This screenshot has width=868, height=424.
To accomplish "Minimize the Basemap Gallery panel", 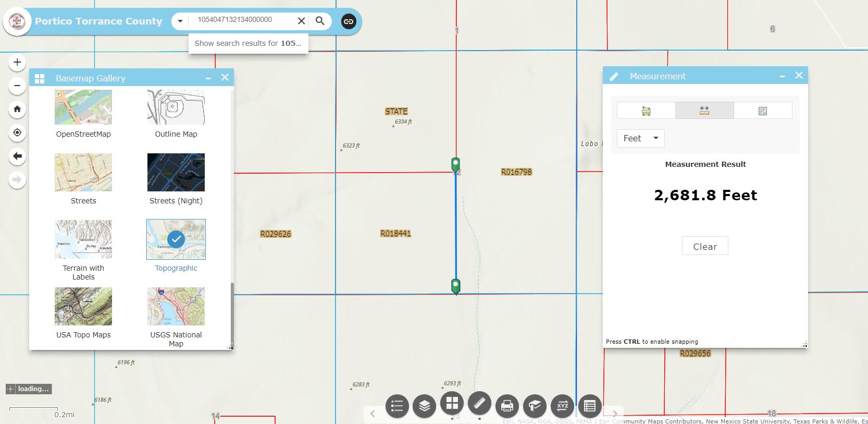I will (x=208, y=78).
